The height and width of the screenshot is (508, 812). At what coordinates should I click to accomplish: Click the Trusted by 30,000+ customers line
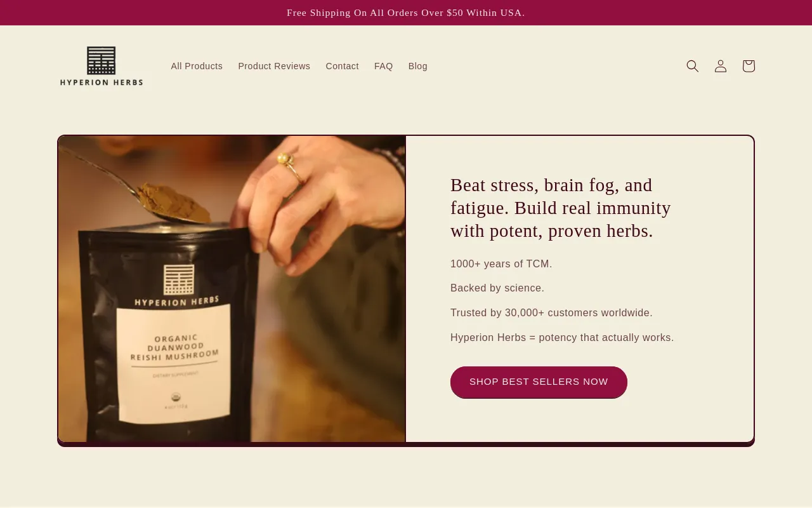(551, 313)
